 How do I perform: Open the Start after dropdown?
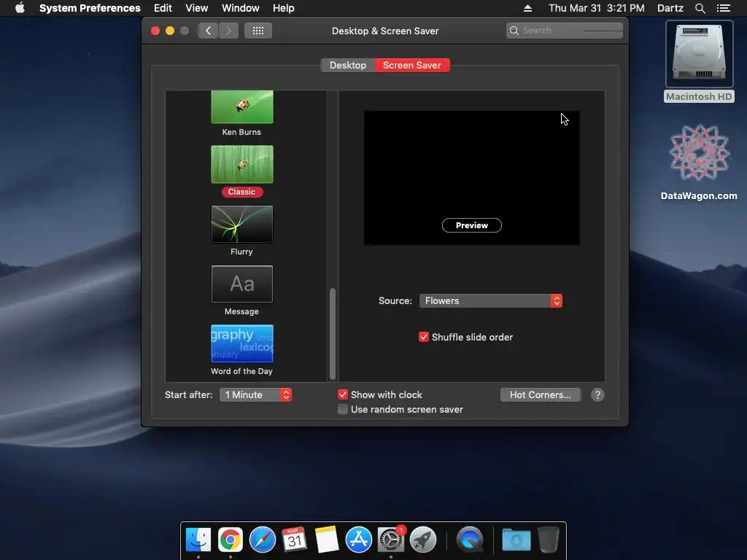[255, 394]
